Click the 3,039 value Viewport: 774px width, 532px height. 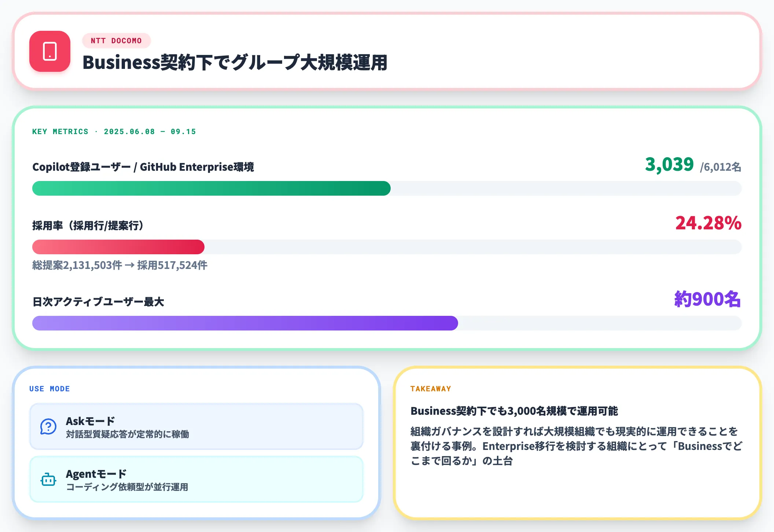669,164
